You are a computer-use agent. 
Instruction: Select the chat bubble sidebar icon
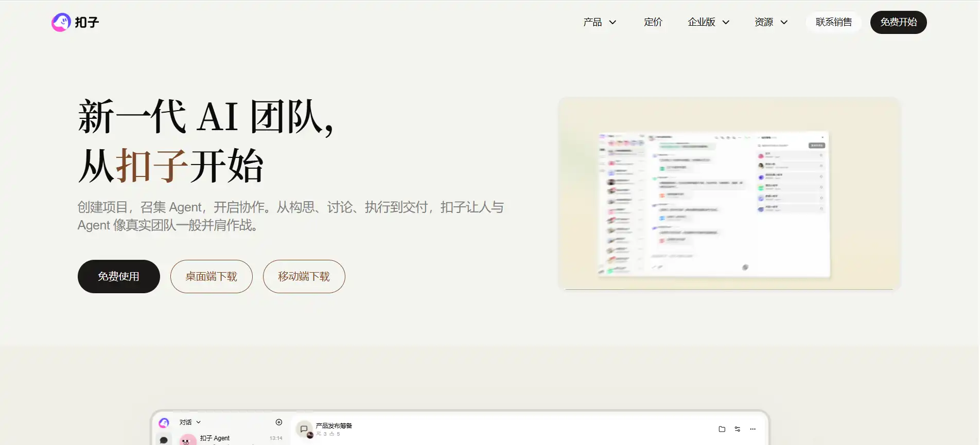pyautogui.click(x=164, y=440)
